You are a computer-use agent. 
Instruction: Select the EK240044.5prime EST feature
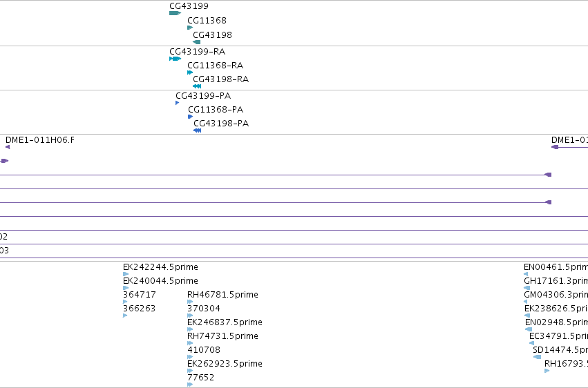tap(126, 288)
